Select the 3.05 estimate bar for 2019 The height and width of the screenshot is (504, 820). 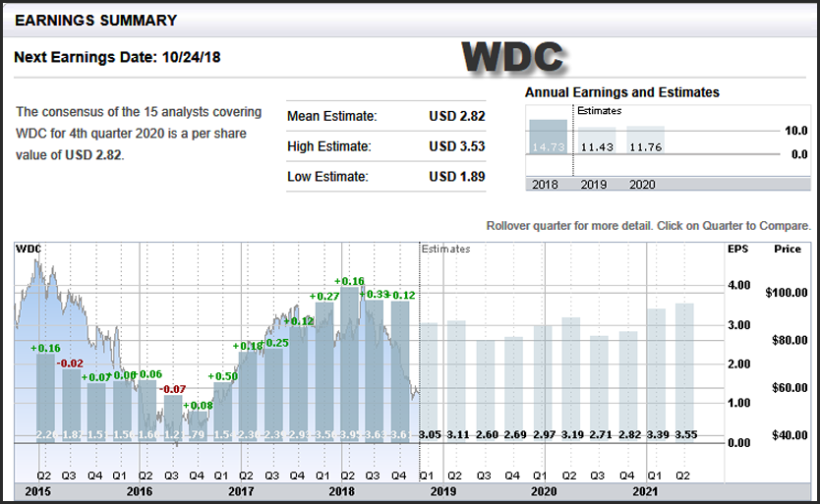[x=429, y=381]
